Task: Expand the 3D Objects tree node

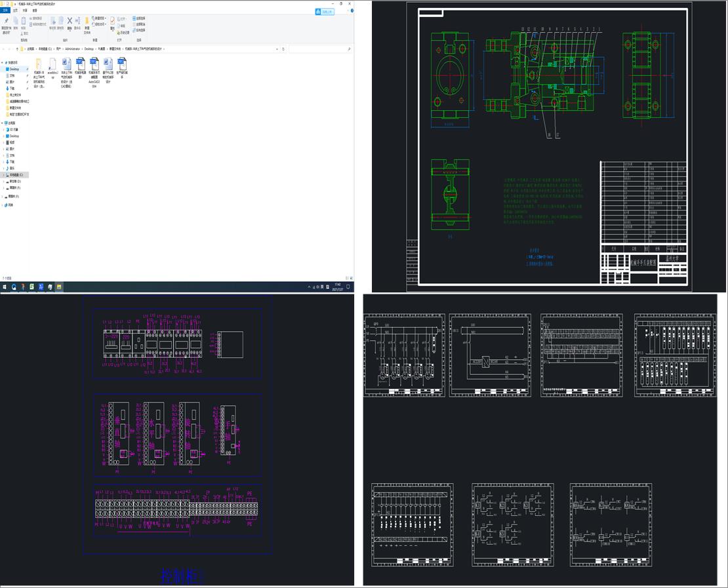Action: click(x=3, y=130)
